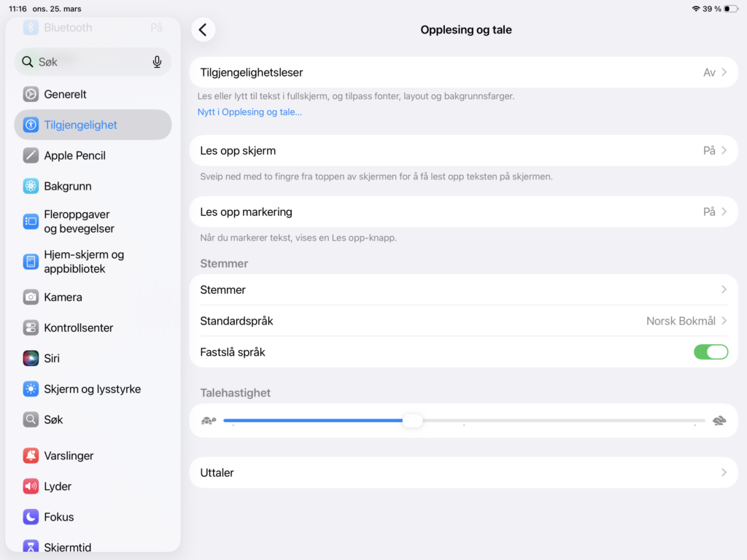747x560 pixels.
Task: Open Kontrollsenter settings
Action: (93, 327)
